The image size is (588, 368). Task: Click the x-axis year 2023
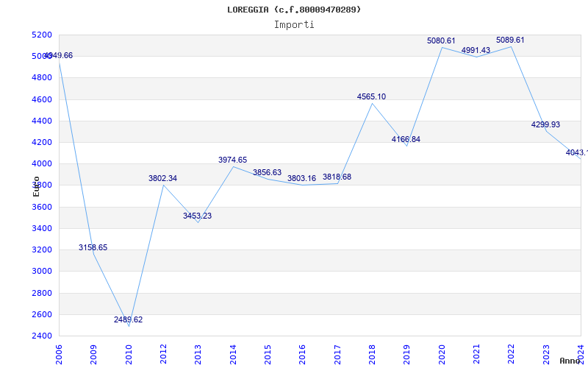click(x=546, y=355)
